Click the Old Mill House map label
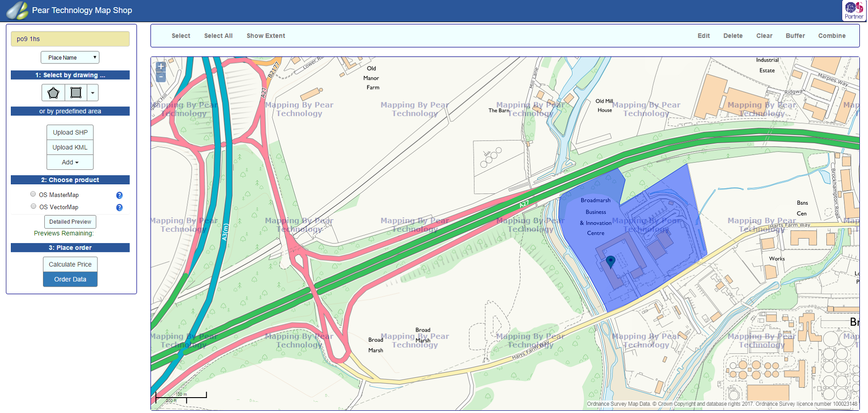Viewport: 868px width, 413px height. pos(604,106)
